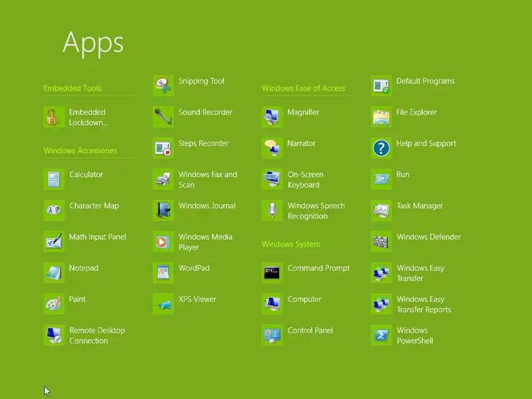Launch Notepad icon
This screenshot has width=532, height=399.
coord(54,273)
